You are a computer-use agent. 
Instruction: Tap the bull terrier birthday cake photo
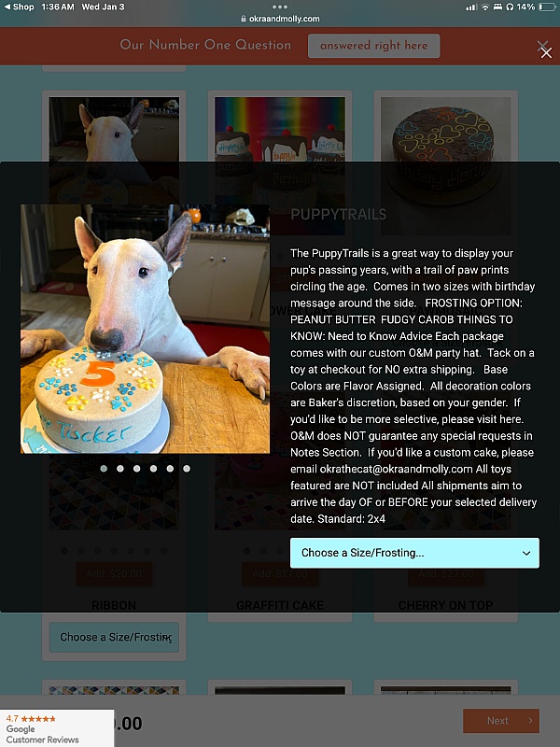click(x=145, y=329)
